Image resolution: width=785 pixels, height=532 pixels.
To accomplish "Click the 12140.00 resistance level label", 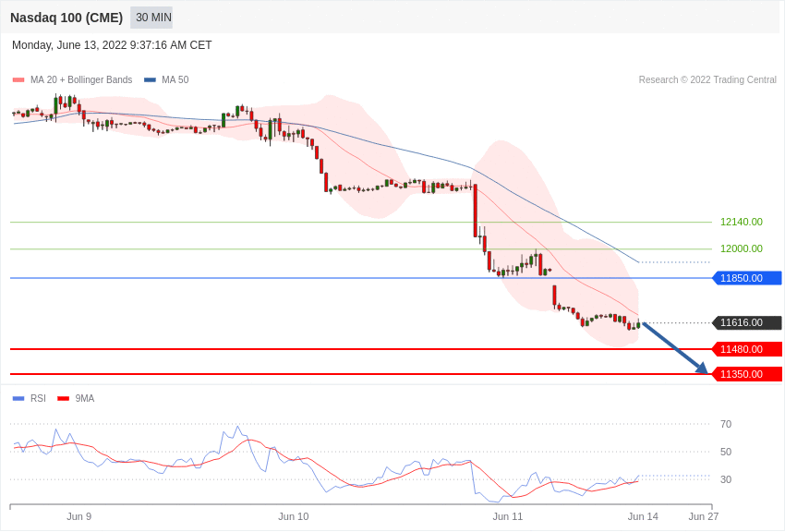I will (x=741, y=222).
